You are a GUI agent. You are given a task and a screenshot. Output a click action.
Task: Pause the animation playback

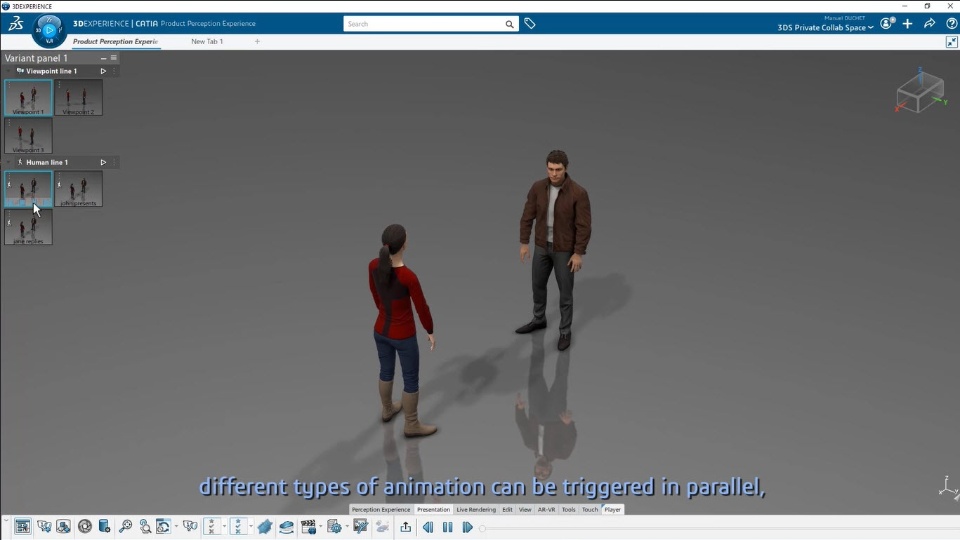pos(448,527)
